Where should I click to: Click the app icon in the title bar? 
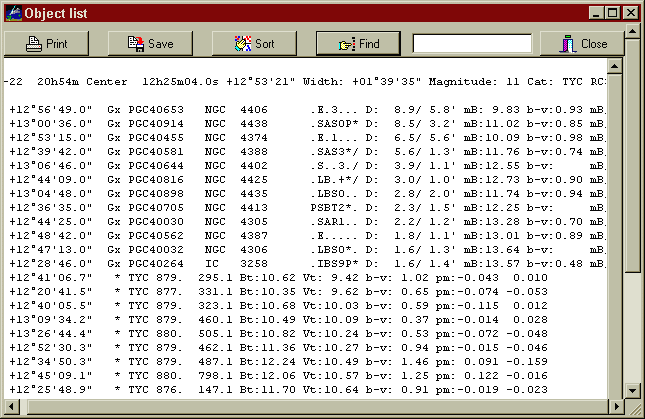[13, 13]
